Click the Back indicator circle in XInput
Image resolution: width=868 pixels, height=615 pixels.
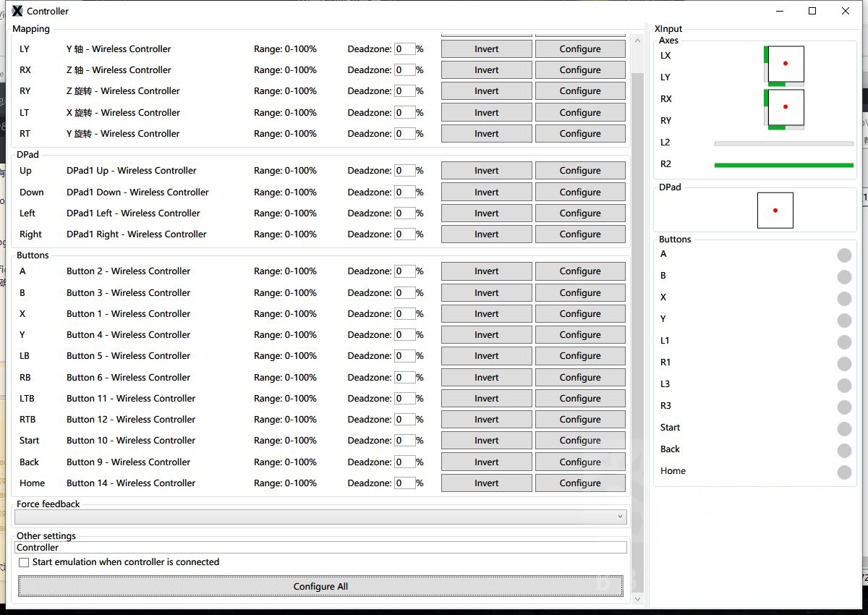point(844,451)
